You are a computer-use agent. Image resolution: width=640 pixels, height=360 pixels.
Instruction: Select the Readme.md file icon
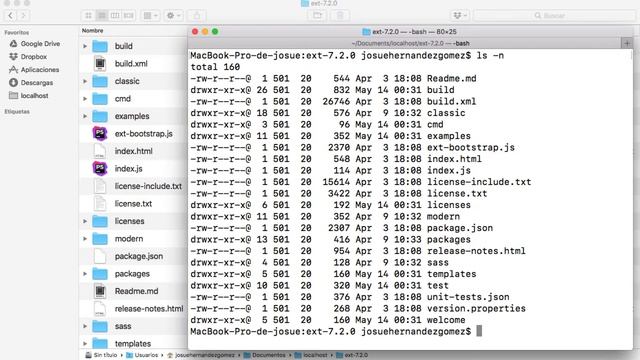coord(100,291)
